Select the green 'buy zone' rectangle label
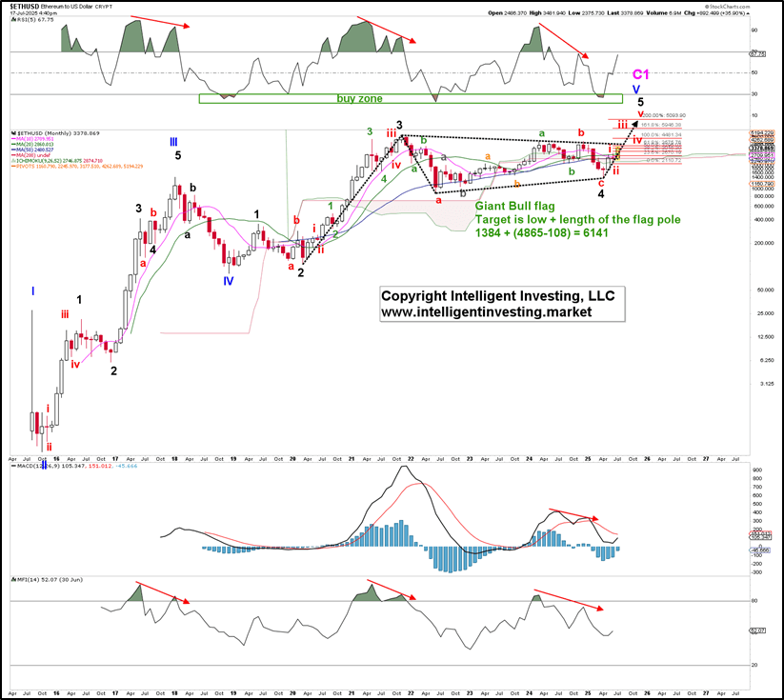 tap(359, 98)
